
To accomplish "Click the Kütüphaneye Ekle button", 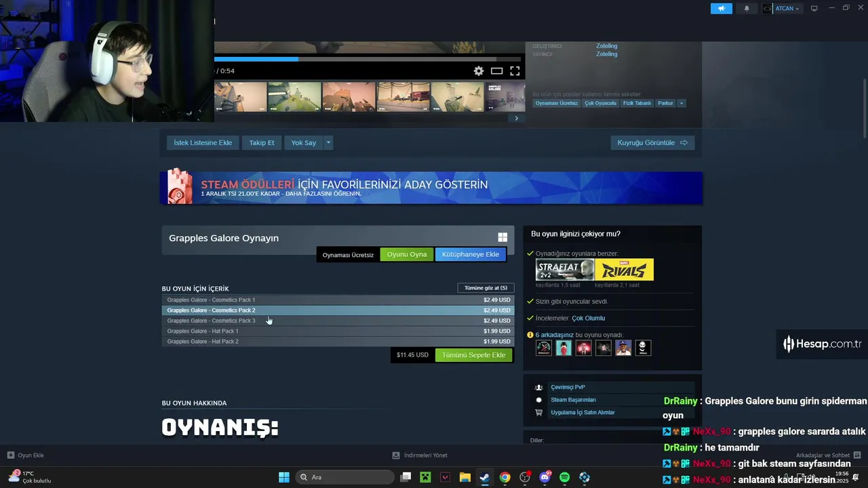I will pos(471,254).
